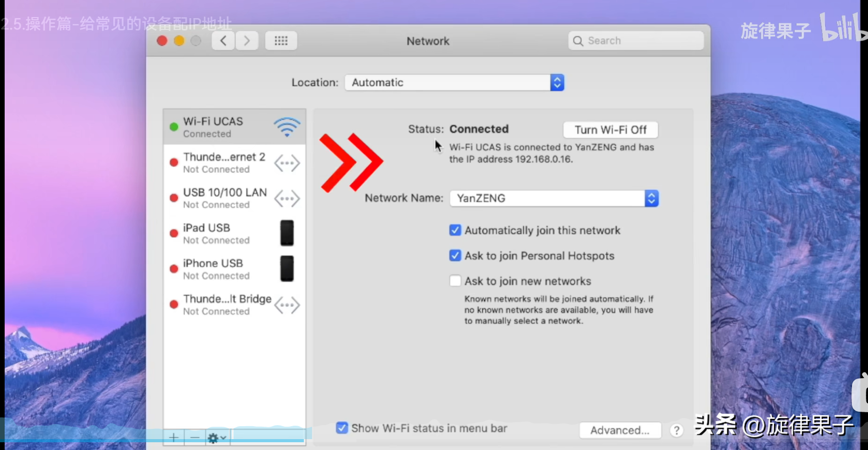
Task: Click the help question mark button
Action: point(676,430)
